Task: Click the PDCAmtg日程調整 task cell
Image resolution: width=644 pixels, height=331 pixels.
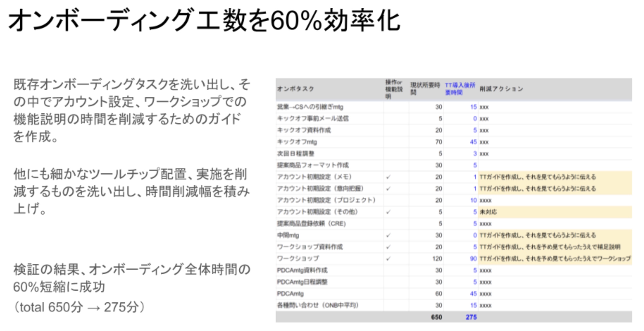Action: [x=302, y=282]
